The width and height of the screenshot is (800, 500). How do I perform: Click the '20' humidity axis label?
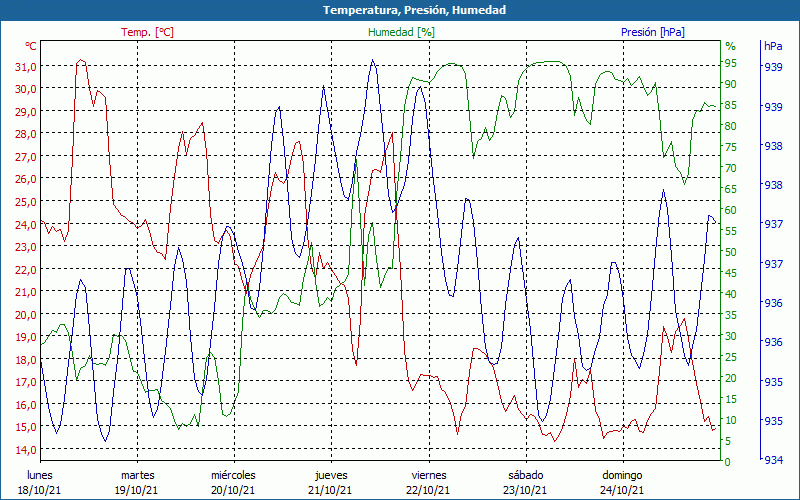click(x=731, y=378)
